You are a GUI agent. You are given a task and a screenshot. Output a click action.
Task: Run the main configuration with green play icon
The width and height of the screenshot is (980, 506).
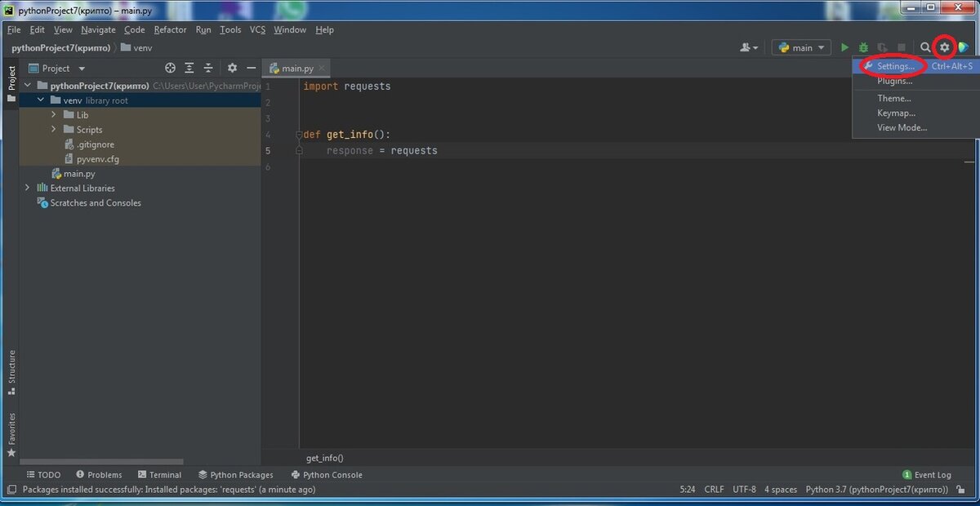pos(844,48)
